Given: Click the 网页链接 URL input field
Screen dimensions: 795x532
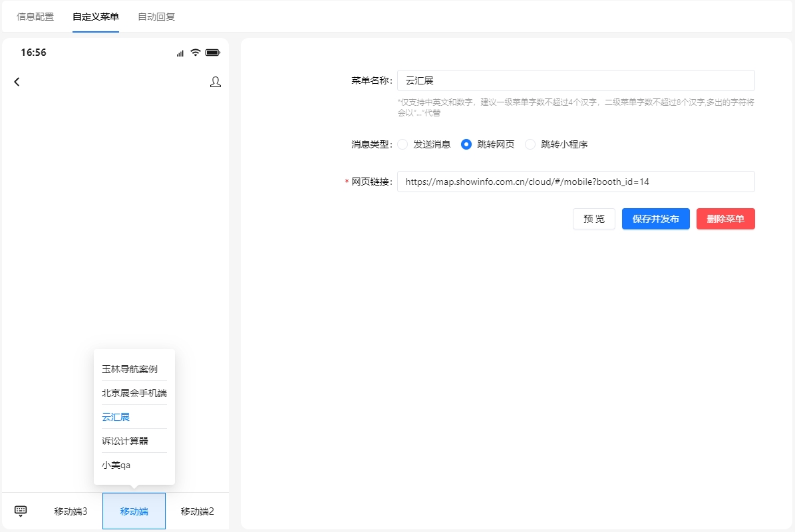Looking at the screenshot, I should (576, 181).
